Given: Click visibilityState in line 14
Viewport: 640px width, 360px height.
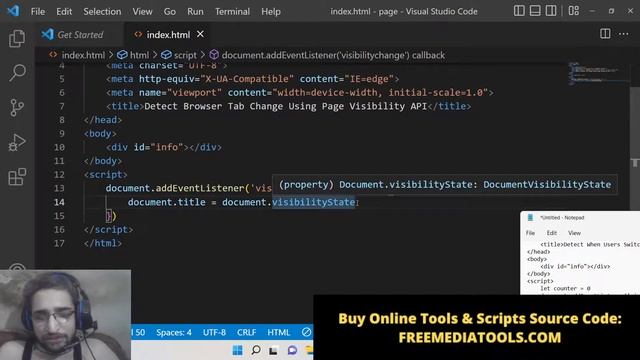Looking at the screenshot, I should pyautogui.click(x=313, y=202).
